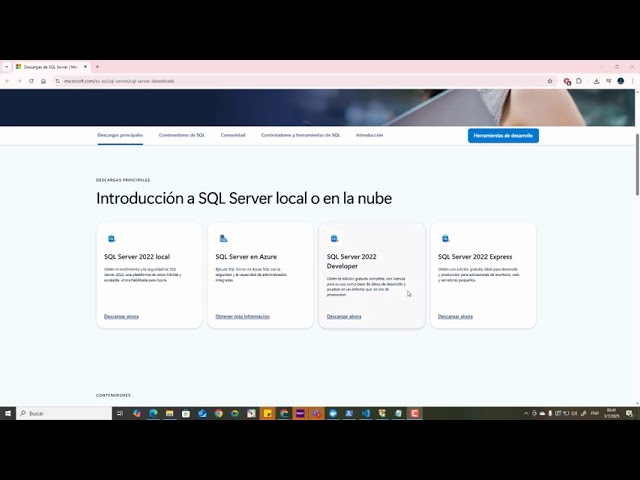The image size is (640, 480).
Task: Go to the Introducción tab
Action: [x=369, y=135]
